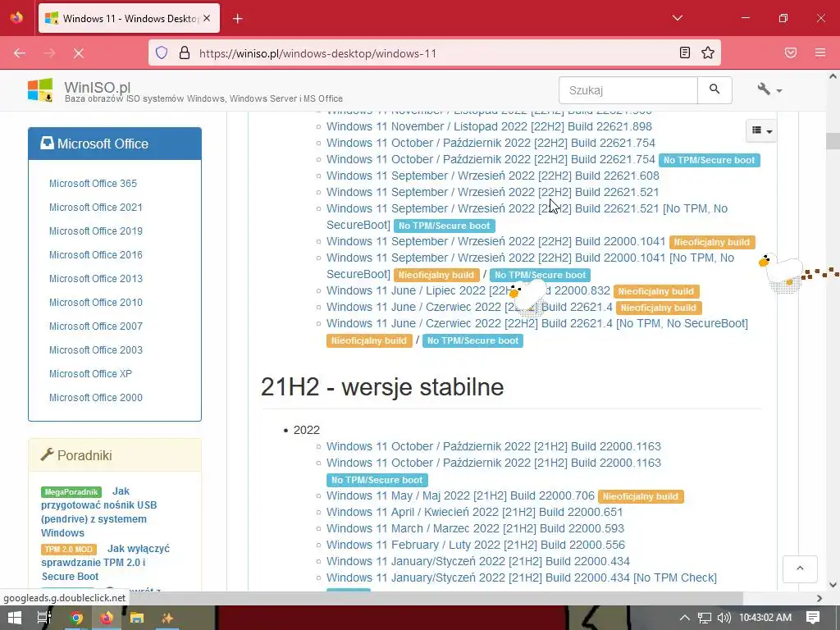Open the table of contents list dropdown
This screenshot has width=840, height=630.
pyautogui.click(x=761, y=130)
